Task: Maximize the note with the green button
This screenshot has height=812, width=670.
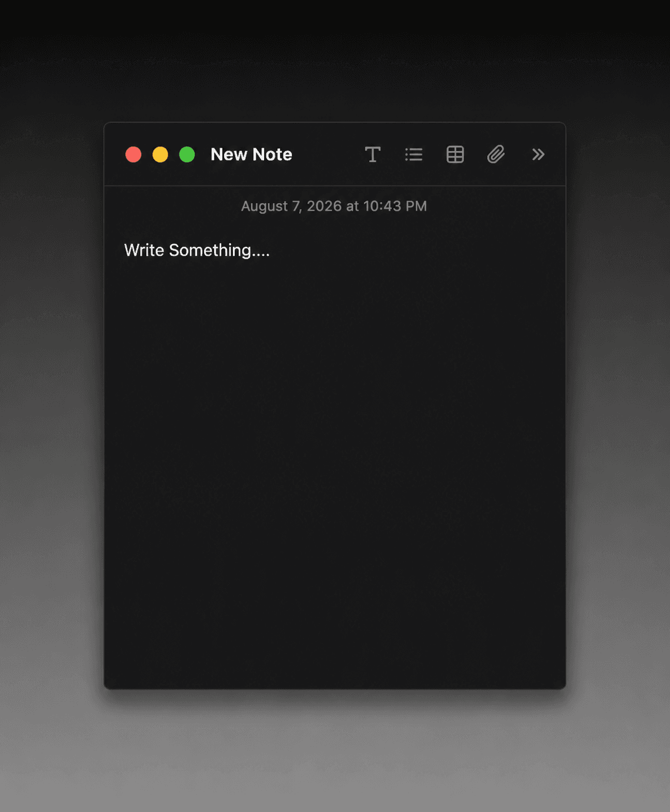Action: 187,155
